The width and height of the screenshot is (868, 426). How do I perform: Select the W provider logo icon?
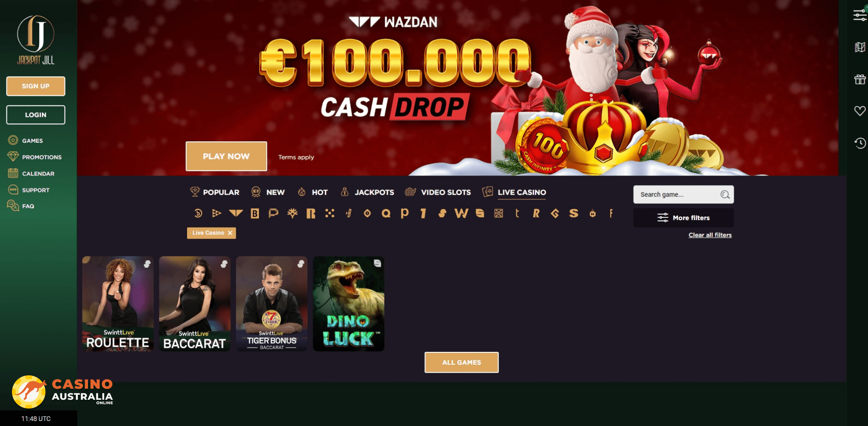click(461, 213)
